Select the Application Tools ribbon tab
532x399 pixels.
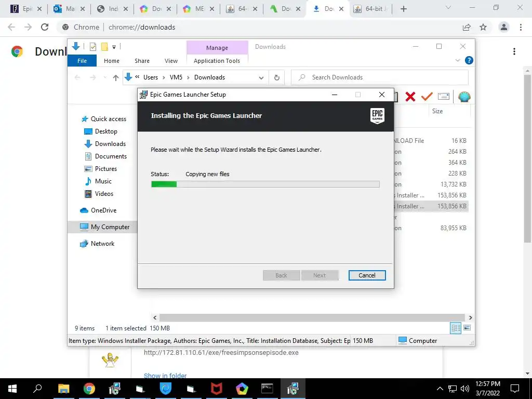217,61
